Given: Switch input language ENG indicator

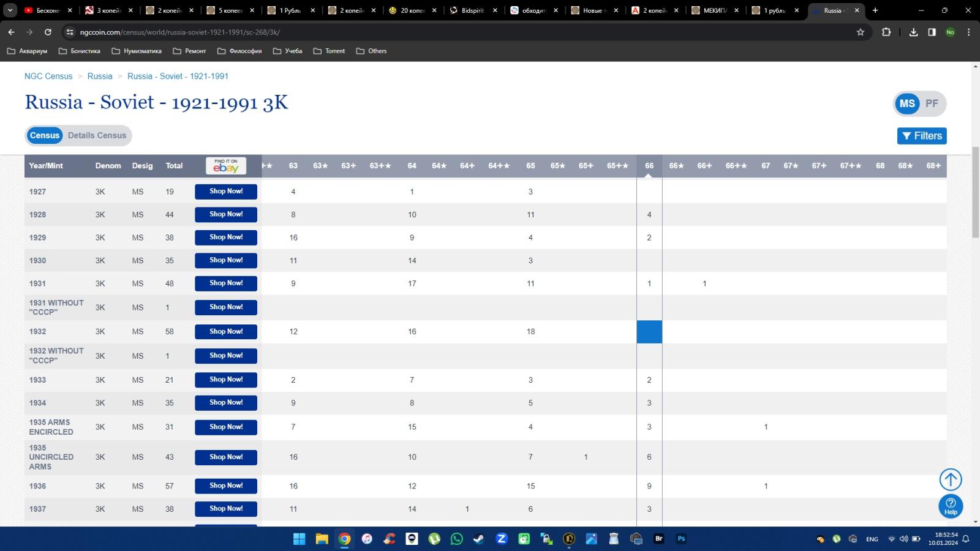Looking at the screenshot, I should point(872,539).
